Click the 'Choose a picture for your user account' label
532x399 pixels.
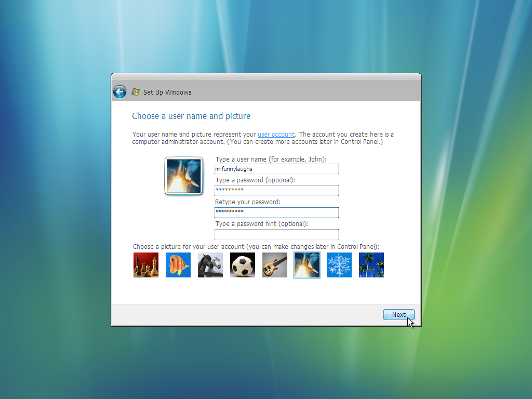256,247
